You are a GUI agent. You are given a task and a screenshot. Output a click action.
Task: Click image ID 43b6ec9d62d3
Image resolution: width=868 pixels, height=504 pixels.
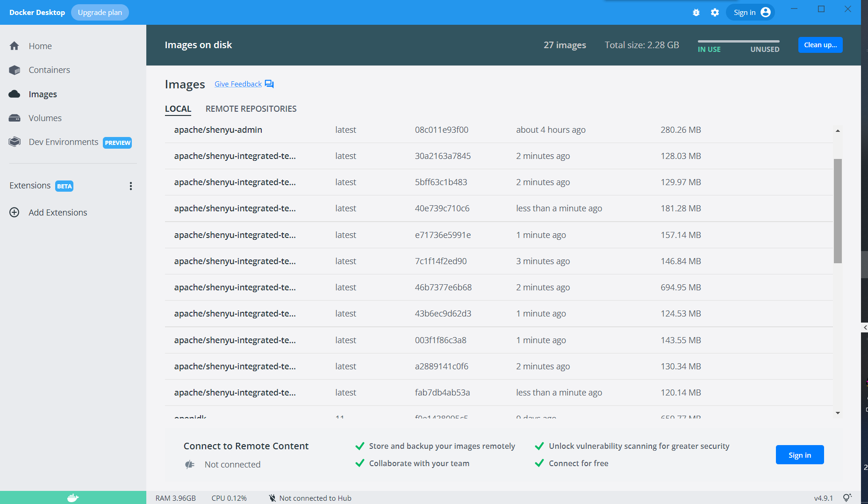tap(443, 314)
